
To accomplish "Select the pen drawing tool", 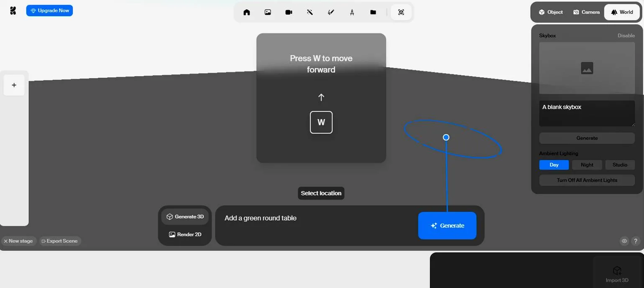I will 331,12.
